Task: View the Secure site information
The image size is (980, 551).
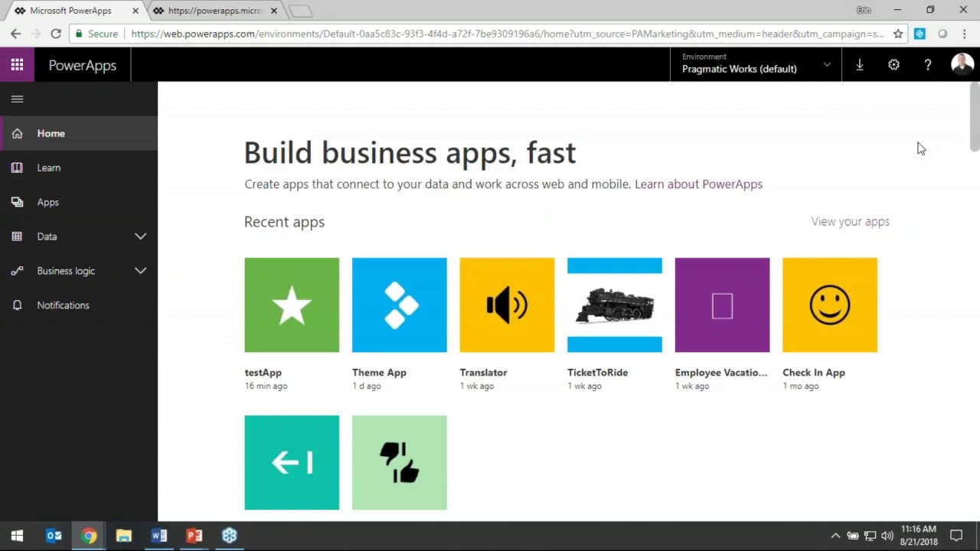Action: tap(96, 34)
